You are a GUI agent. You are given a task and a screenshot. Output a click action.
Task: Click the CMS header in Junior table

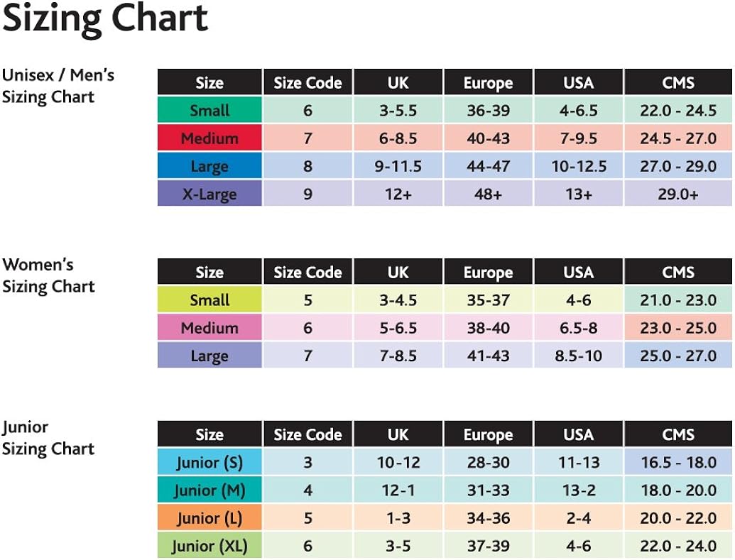(677, 434)
